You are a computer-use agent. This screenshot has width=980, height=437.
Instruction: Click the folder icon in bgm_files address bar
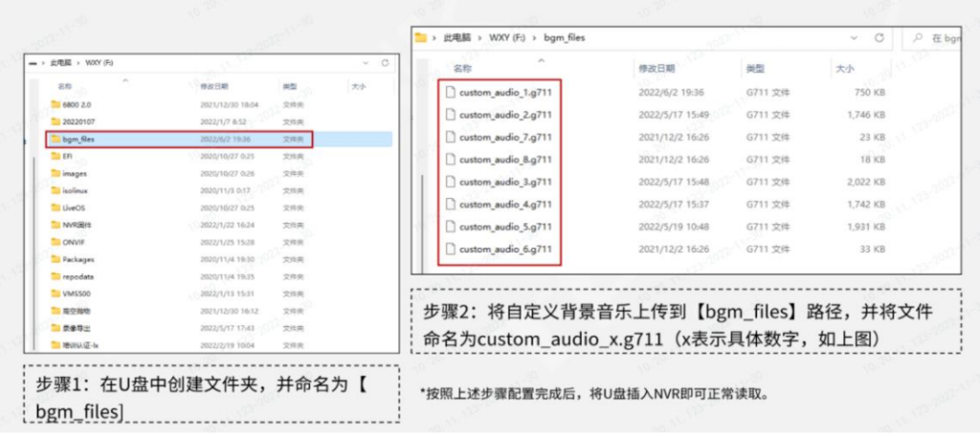pos(421,37)
